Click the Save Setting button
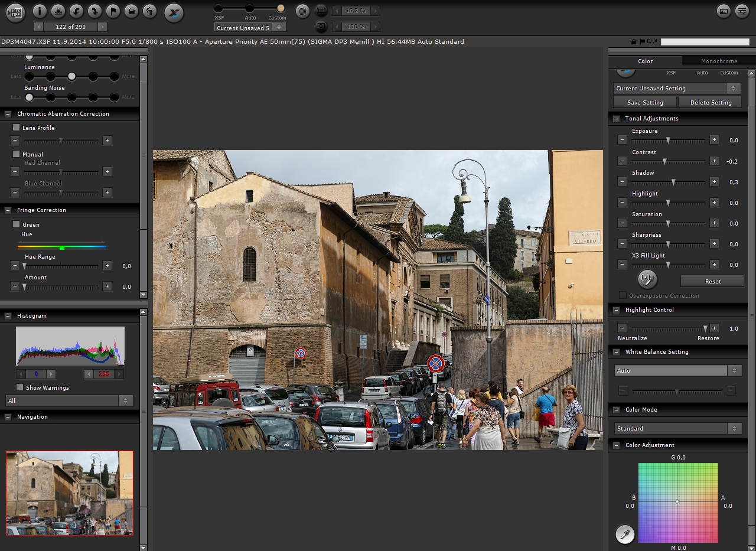The height and width of the screenshot is (551, 756). point(645,103)
